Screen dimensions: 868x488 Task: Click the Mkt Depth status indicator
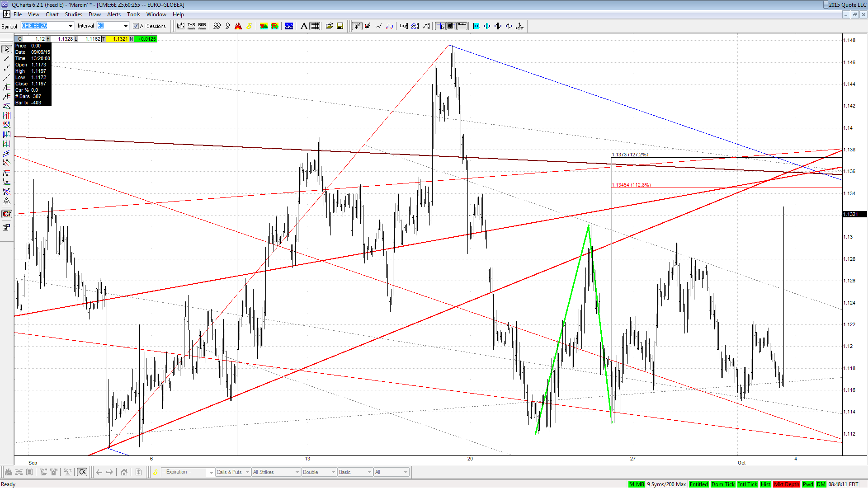pos(787,484)
